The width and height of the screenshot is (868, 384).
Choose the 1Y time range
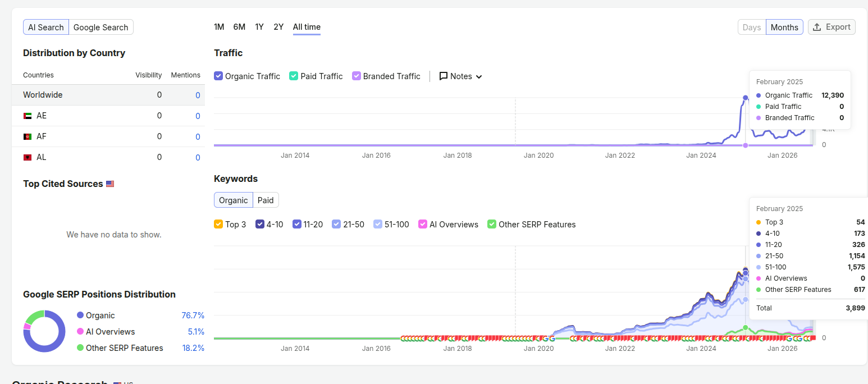259,27
